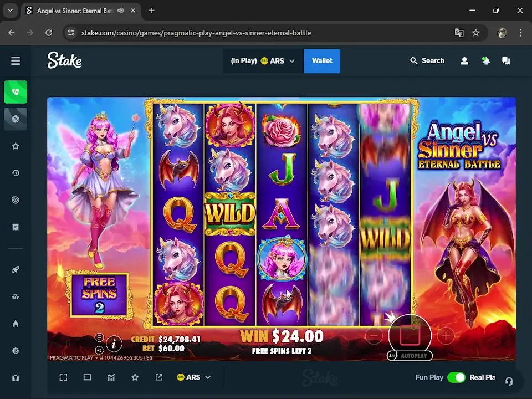Click the AUTOPLAY button
Image resolution: width=532 pixels, height=399 pixels.
point(410,356)
